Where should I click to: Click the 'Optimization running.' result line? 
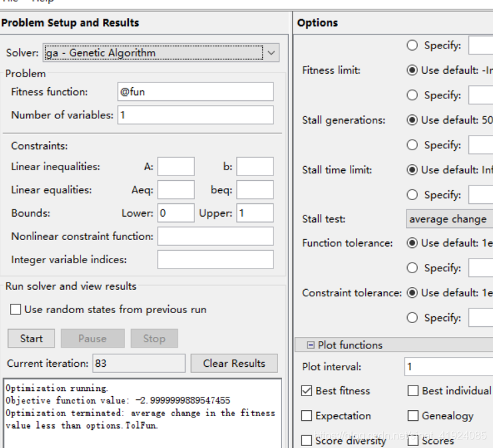57,388
